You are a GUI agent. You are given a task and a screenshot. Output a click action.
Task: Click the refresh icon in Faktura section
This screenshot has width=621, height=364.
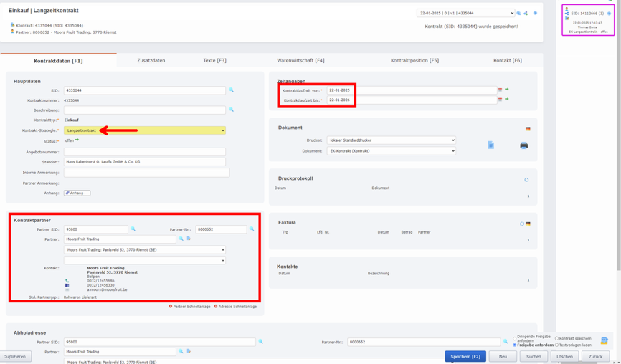(x=522, y=224)
